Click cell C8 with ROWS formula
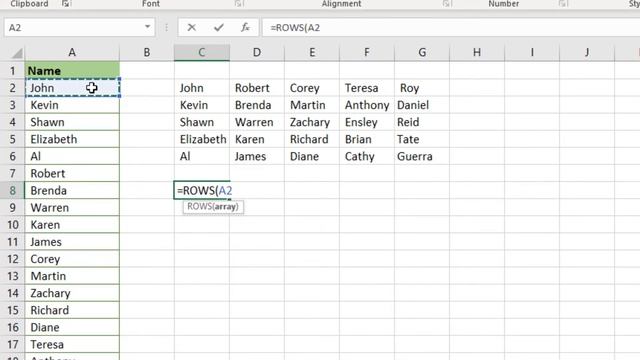 pyautogui.click(x=202, y=191)
